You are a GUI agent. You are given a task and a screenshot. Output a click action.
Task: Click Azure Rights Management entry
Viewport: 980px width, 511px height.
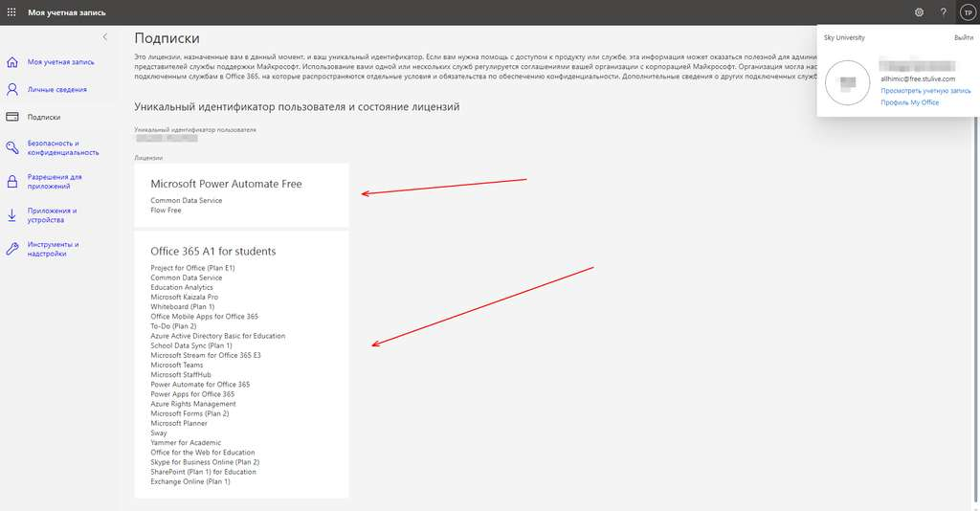[x=193, y=404]
